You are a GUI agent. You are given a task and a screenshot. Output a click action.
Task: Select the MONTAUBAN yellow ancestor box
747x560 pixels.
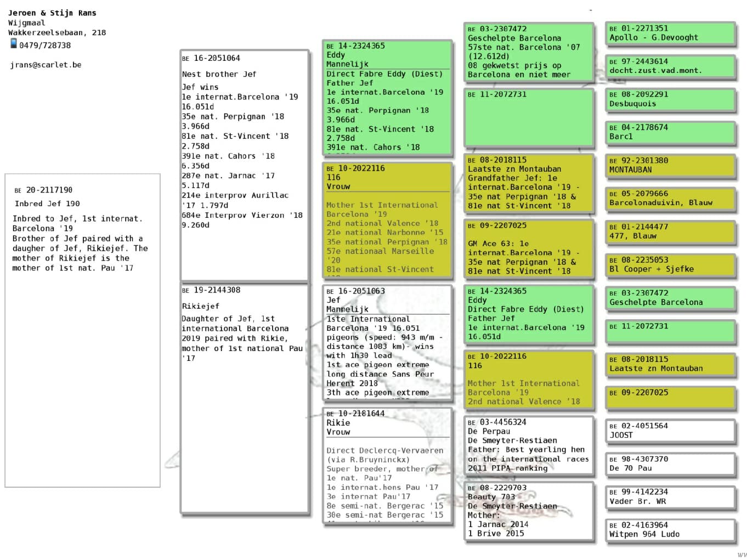670,166
